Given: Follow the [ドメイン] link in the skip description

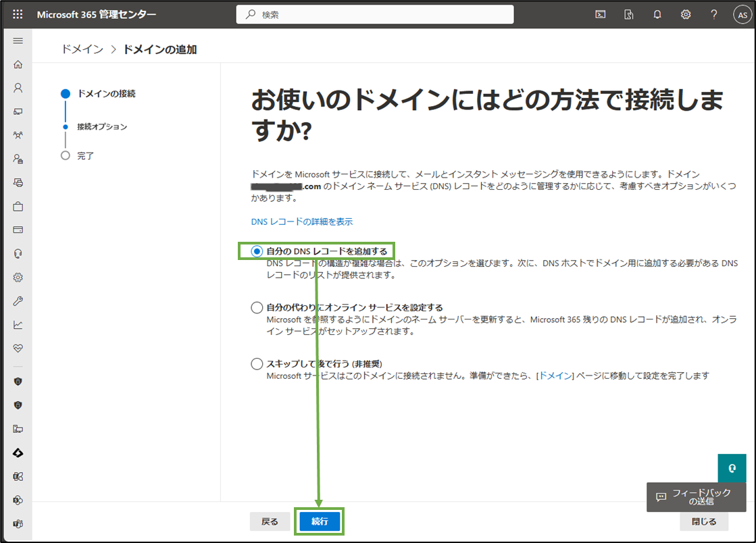Looking at the screenshot, I should (x=555, y=376).
